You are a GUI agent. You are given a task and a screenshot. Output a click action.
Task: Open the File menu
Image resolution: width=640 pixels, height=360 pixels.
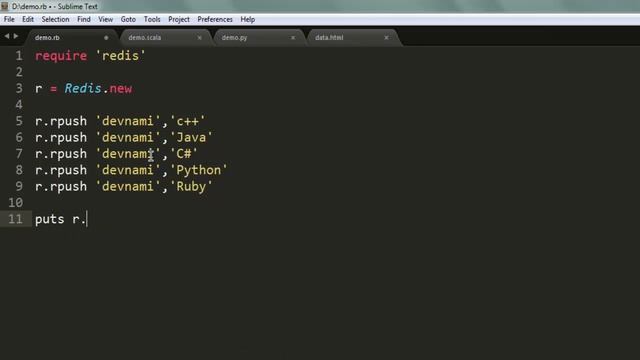point(9,20)
